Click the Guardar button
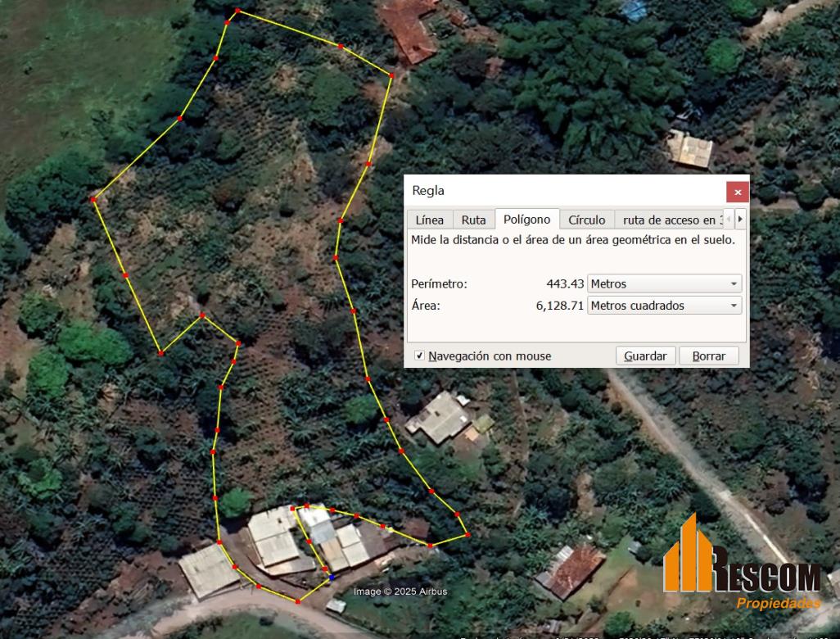The height and width of the screenshot is (639, 840). (645, 356)
